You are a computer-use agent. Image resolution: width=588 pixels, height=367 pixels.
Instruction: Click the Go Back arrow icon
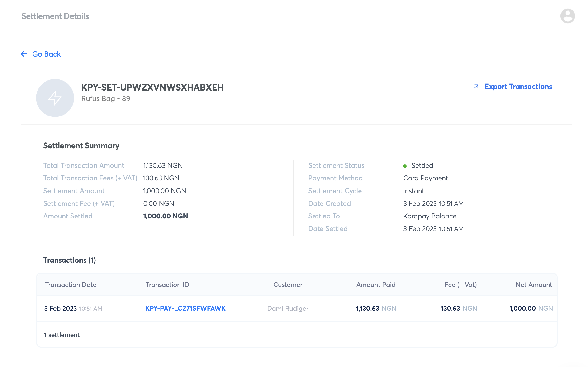pyautogui.click(x=24, y=54)
